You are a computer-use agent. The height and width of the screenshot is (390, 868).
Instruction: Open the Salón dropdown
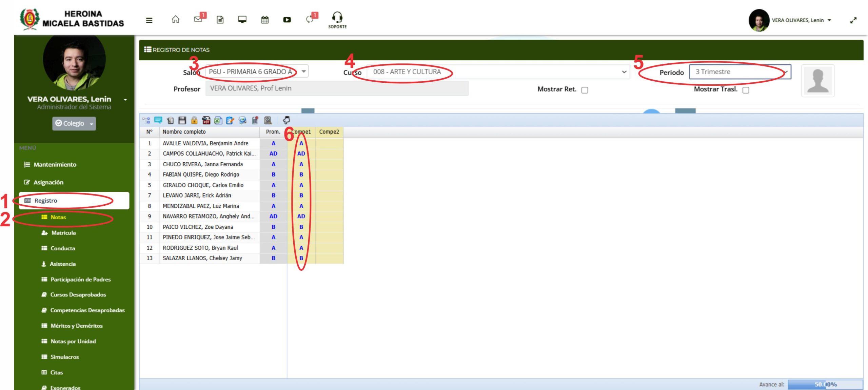(257, 71)
